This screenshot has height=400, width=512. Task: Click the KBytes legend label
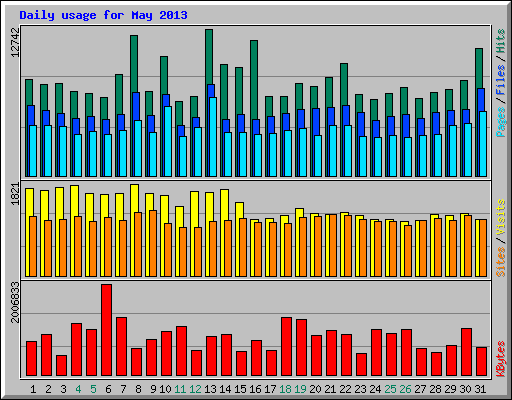500,359
